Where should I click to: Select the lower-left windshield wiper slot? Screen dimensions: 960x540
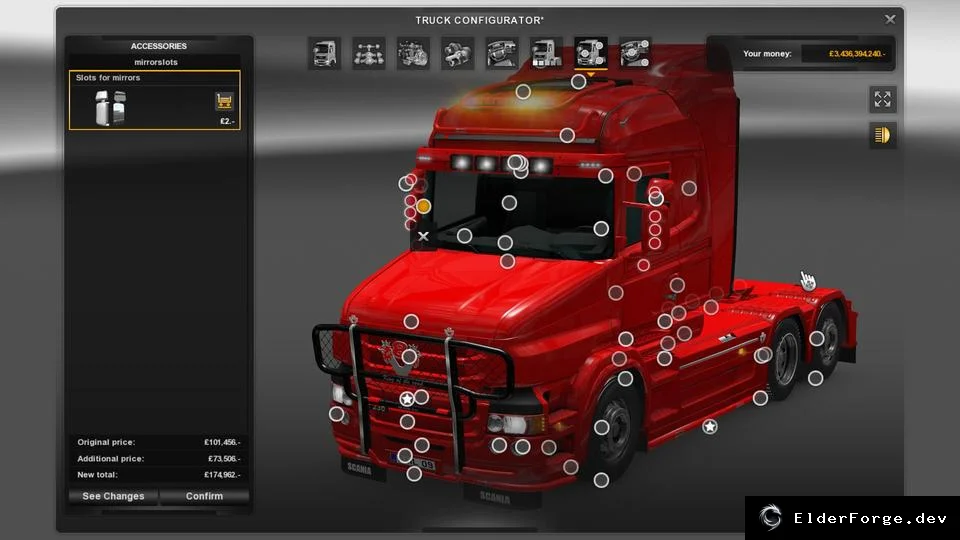465,236
